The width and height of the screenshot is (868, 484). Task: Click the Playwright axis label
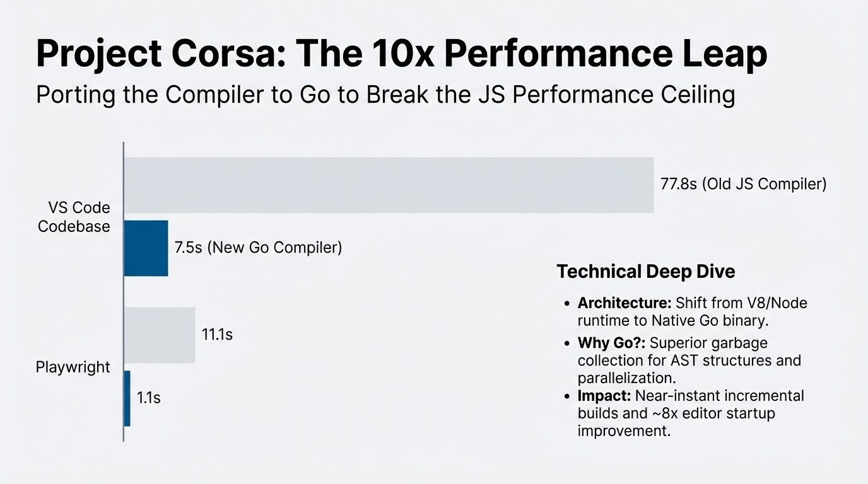pos(73,367)
